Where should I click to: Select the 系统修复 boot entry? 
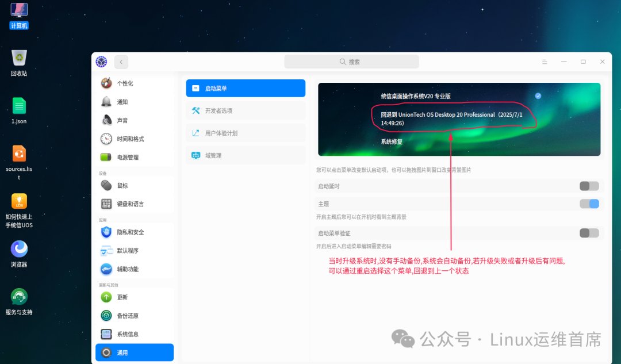pos(392,142)
